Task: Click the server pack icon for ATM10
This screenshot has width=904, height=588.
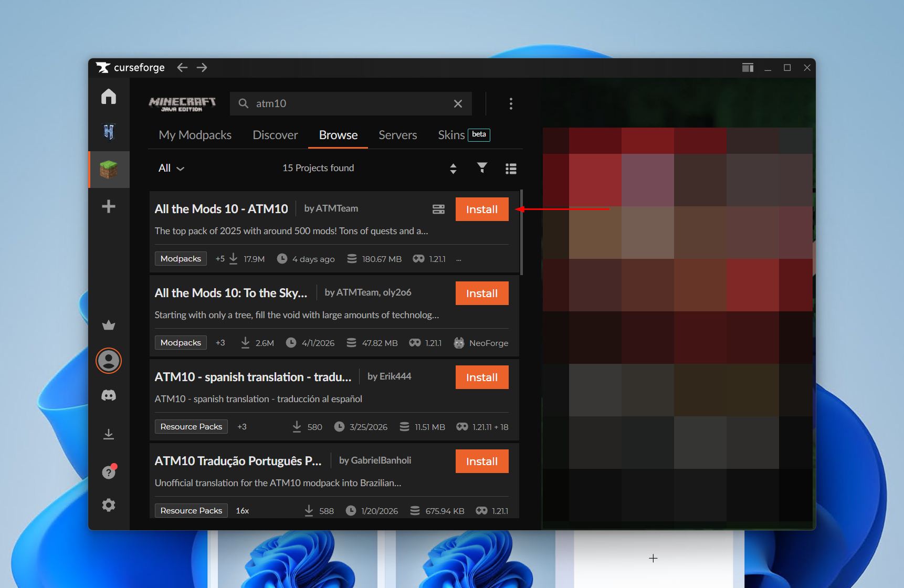Action: [438, 209]
